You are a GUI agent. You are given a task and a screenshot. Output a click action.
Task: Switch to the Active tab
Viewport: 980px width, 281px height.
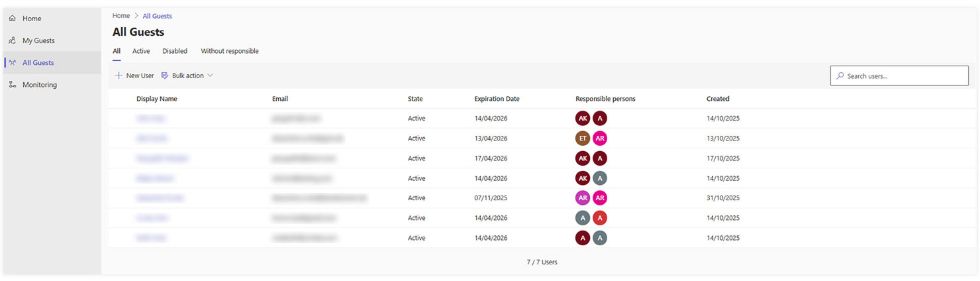tap(141, 51)
